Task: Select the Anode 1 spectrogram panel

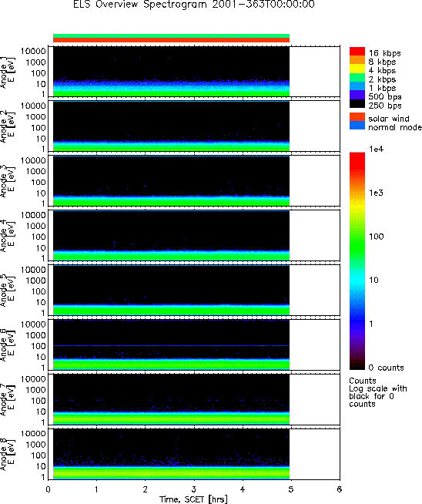Action: coord(194,72)
